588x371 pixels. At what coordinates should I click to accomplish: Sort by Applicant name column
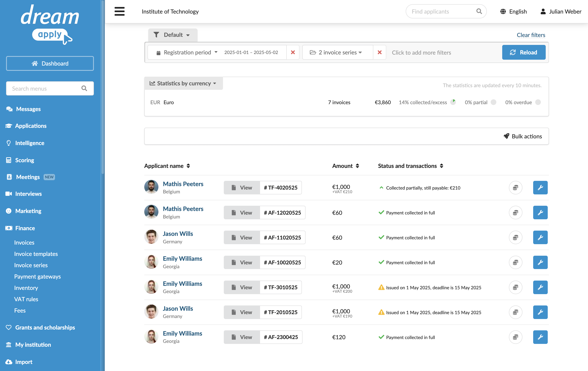tap(167, 166)
